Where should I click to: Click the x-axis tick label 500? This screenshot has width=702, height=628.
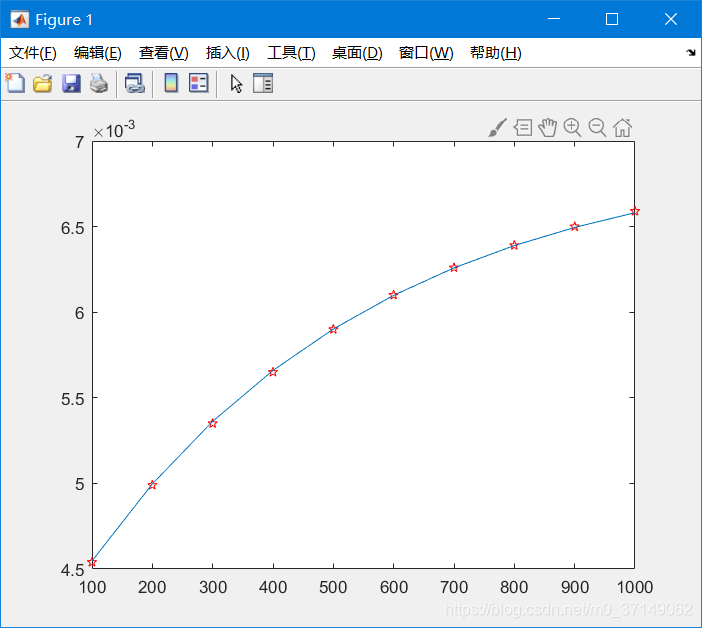point(333,587)
